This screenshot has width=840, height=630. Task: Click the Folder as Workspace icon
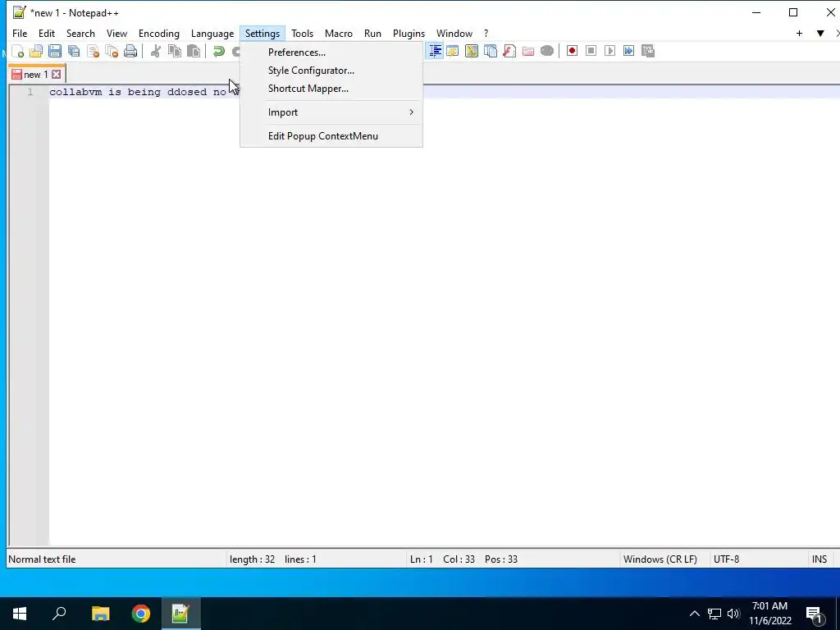coord(528,51)
